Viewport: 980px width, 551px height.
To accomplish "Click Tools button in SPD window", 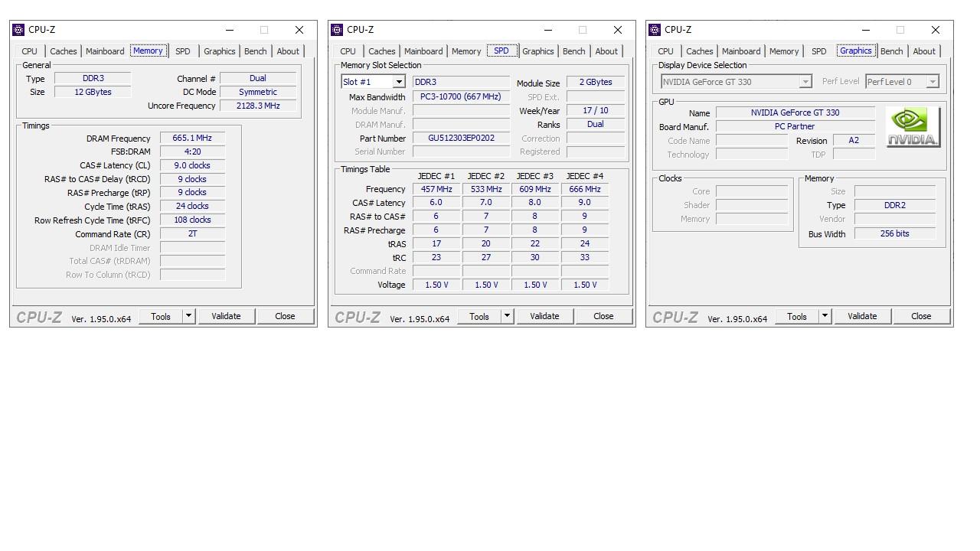I will pos(479,316).
